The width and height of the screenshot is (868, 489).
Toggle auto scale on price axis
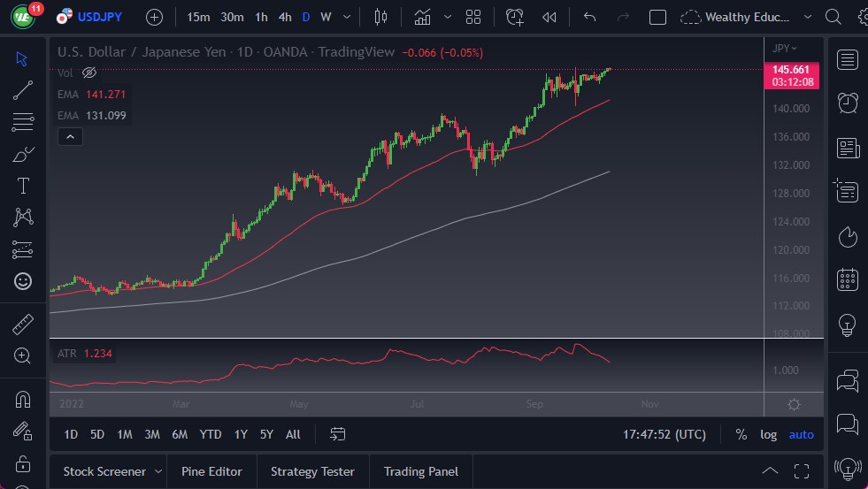tap(801, 434)
